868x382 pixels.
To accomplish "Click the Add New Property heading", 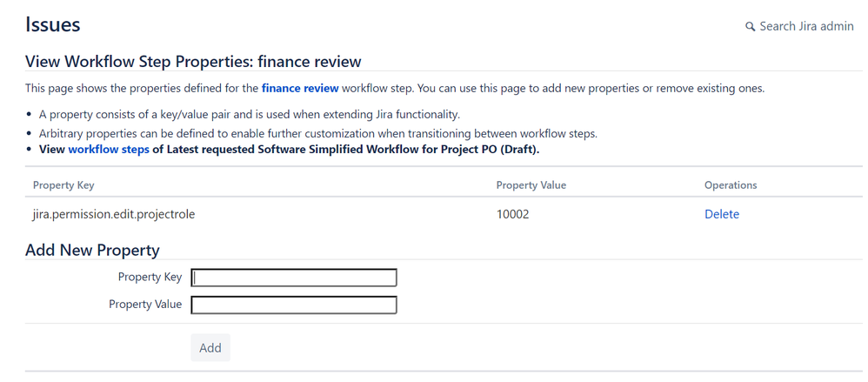I will 92,251.
